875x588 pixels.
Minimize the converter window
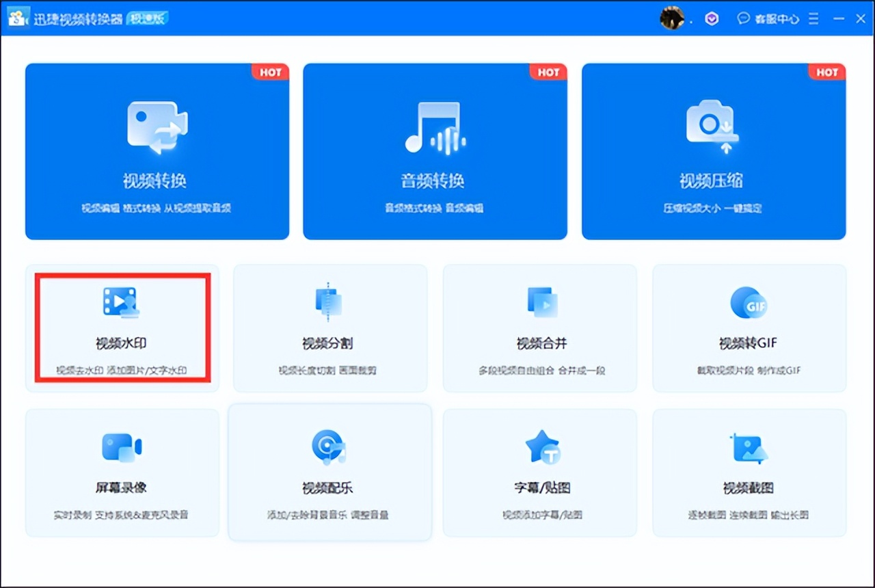click(839, 19)
